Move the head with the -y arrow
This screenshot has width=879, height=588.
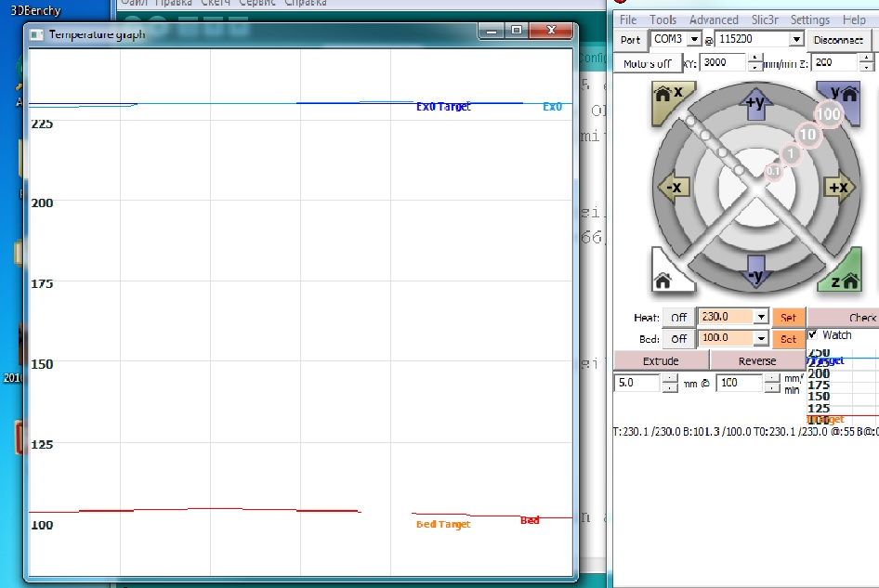pyautogui.click(x=754, y=274)
